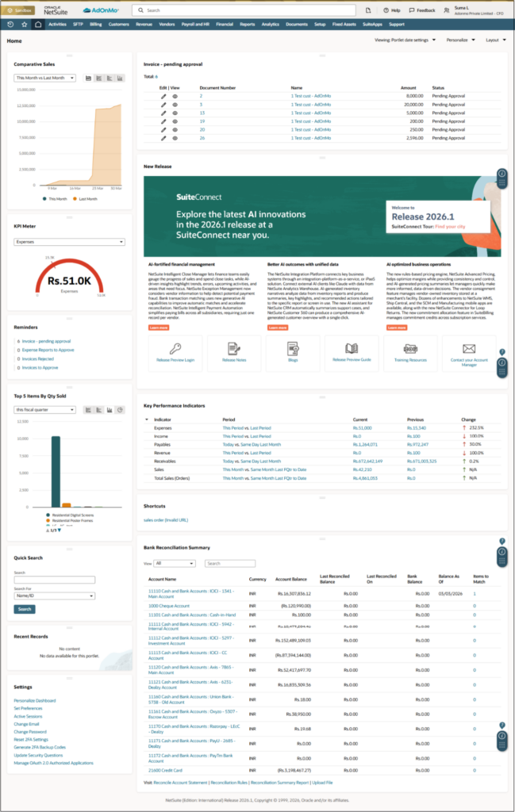The image size is (515, 812).
Task: Open Expense Reports to Approve reminder
Action: pos(48,350)
